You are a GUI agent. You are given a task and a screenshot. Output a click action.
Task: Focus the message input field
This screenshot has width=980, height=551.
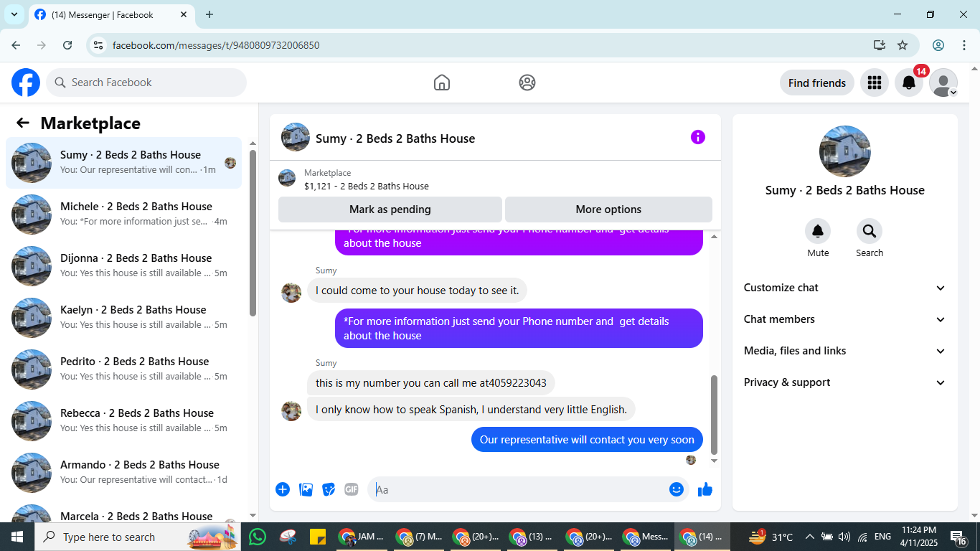[518, 489]
